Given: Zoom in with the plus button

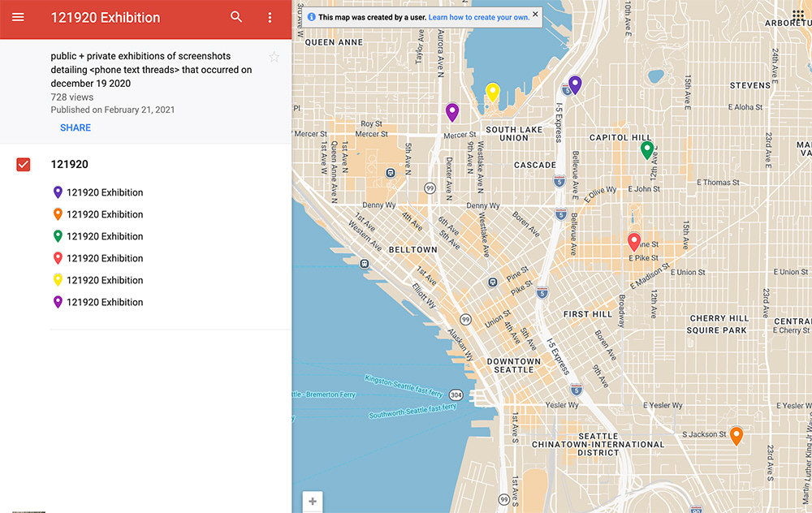Looking at the screenshot, I should pyautogui.click(x=313, y=501).
